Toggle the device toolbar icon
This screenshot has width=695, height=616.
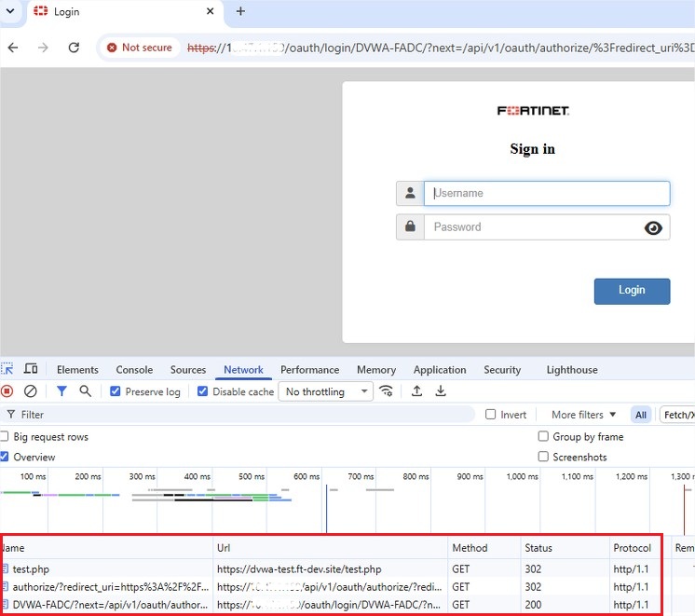coord(31,369)
